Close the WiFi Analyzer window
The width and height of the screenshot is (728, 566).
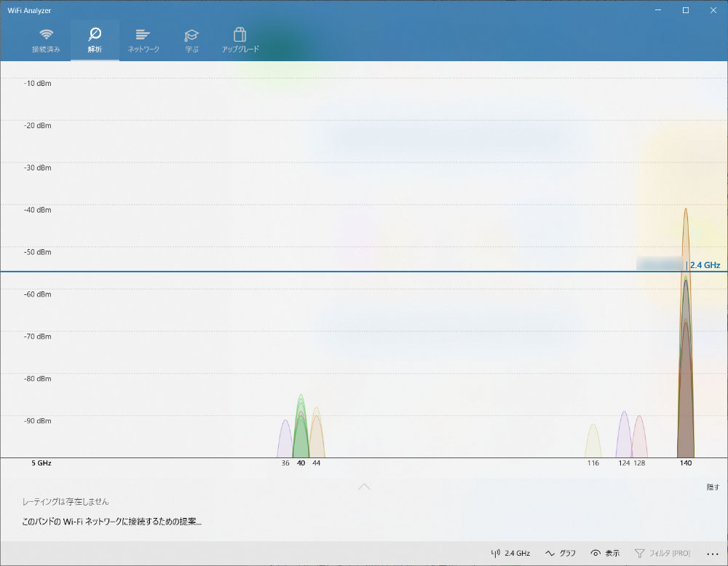[x=713, y=10]
